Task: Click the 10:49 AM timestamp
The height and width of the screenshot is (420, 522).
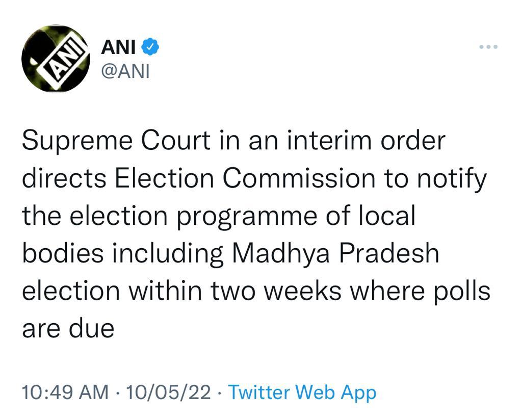Action: pyautogui.click(x=65, y=392)
